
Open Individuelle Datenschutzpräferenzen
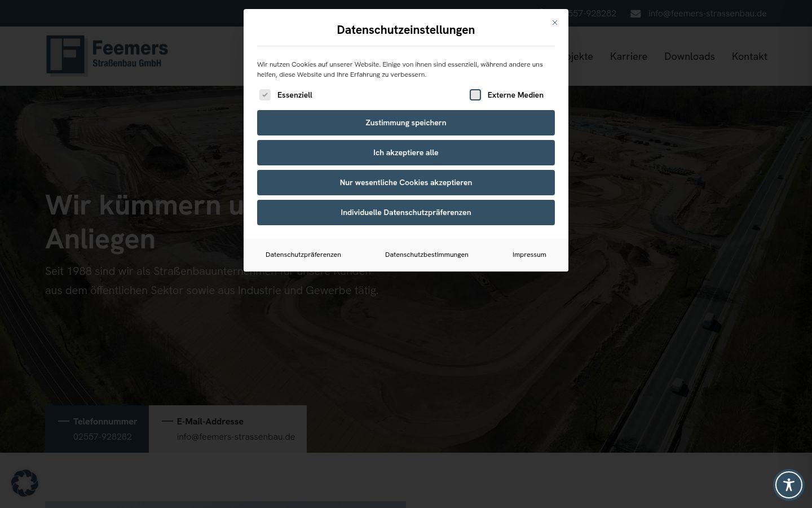point(406,212)
